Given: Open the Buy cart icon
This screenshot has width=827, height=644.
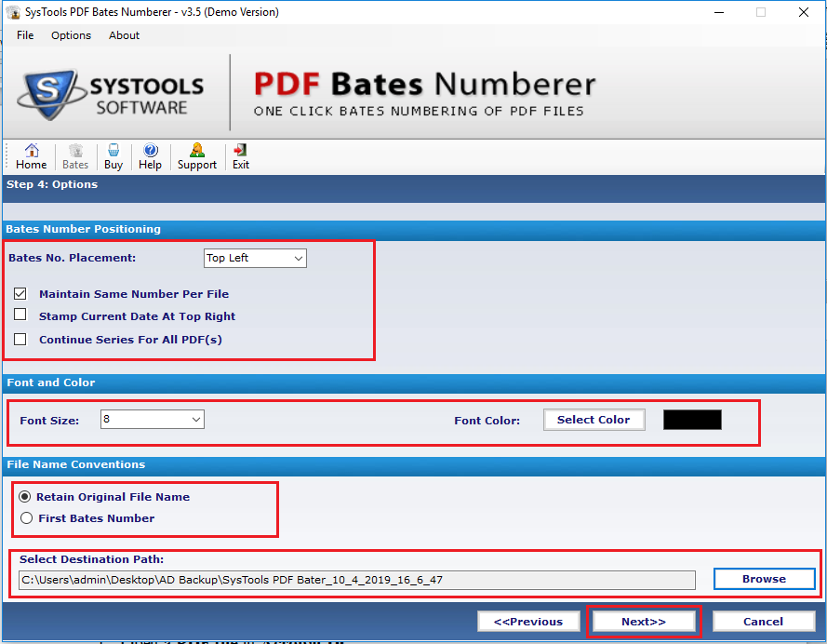Looking at the screenshot, I should [113, 156].
